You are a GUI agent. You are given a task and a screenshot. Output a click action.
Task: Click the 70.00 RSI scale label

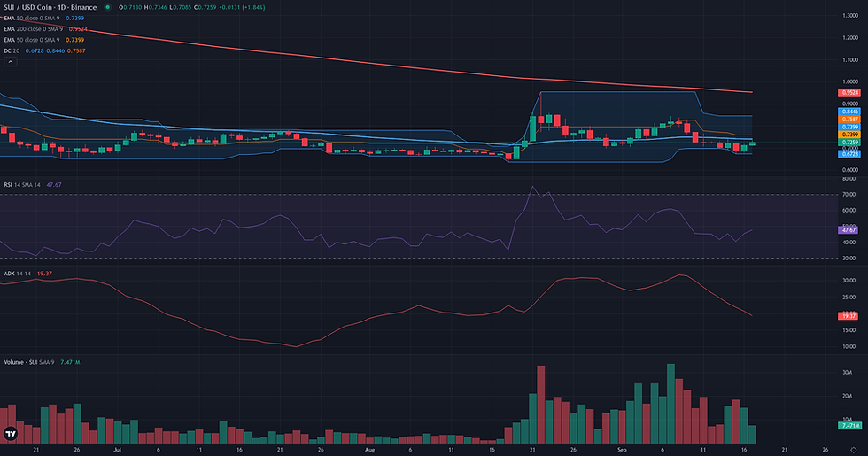click(x=849, y=194)
